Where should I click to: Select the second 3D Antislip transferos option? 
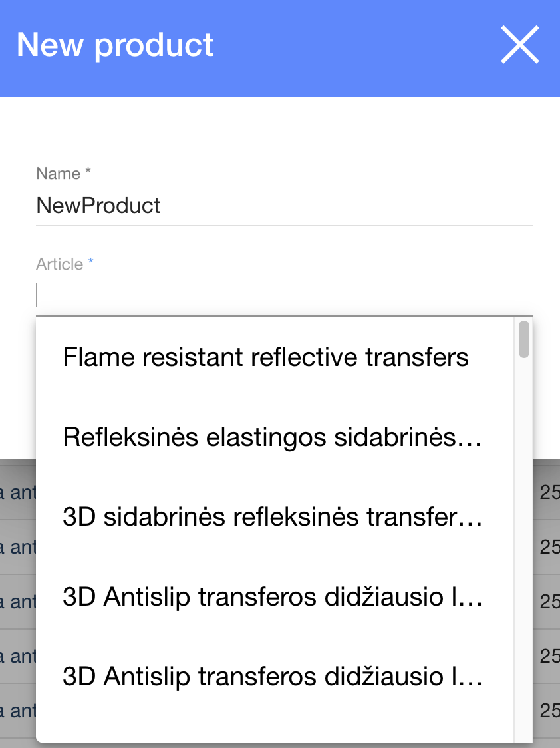click(x=271, y=677)
